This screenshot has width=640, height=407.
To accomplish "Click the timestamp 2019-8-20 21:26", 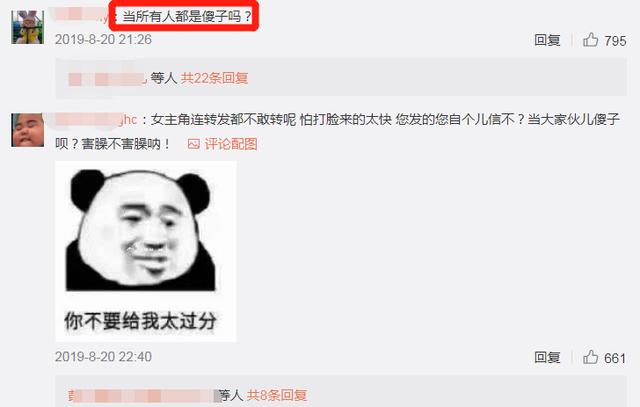I will pyautogui.click(x=103, y=40).
